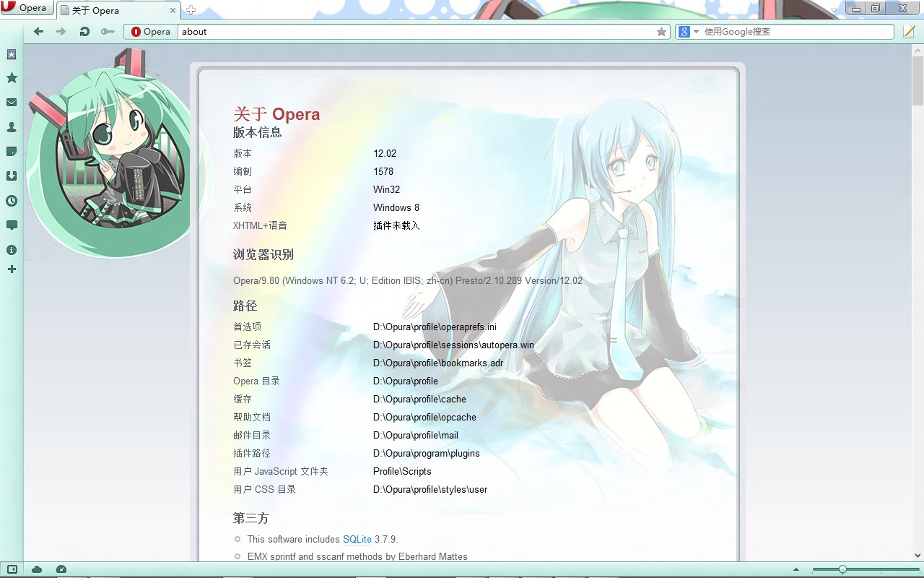Open a new tab with plus button

point(191,10)
